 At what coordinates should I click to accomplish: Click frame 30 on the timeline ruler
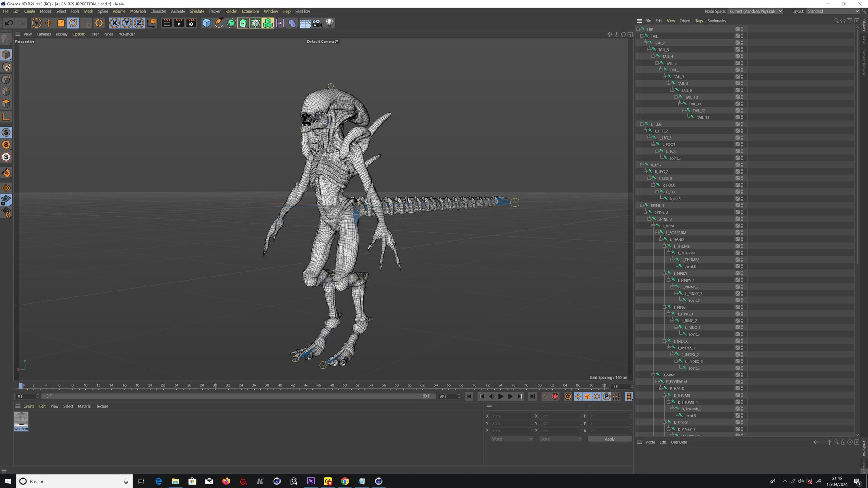(215, 385)
